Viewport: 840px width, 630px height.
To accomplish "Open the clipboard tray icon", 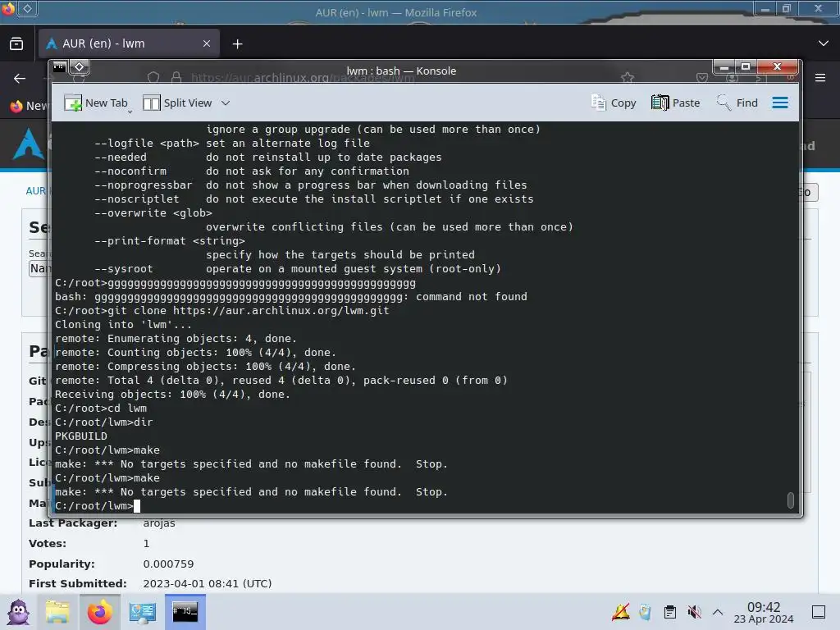I will click(x=669, y=612).
